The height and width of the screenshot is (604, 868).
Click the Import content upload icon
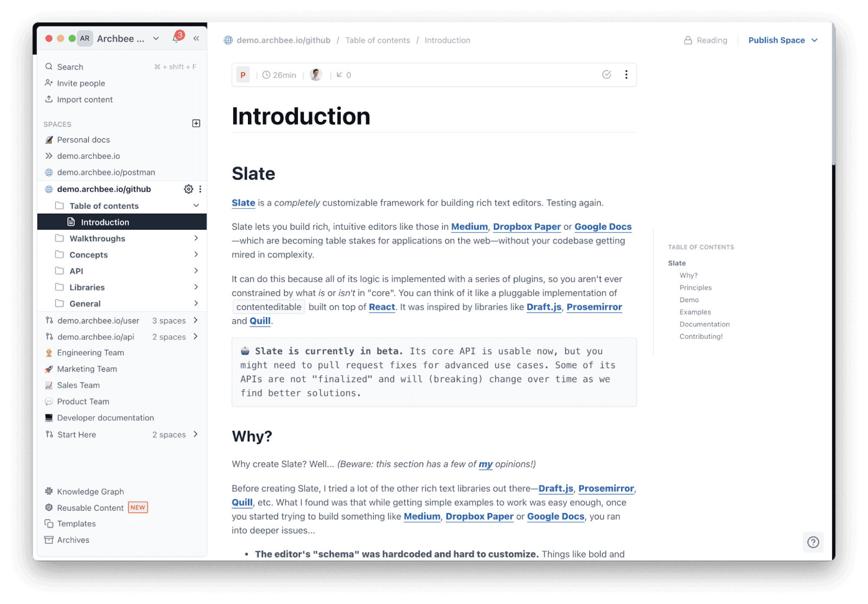tap(48, 99)
